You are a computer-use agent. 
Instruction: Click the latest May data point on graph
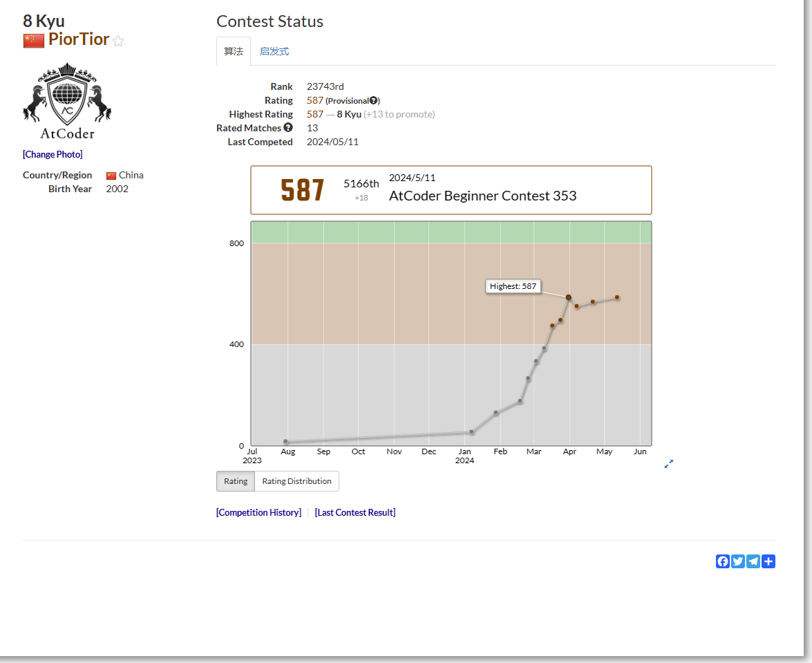coord(616,297)
